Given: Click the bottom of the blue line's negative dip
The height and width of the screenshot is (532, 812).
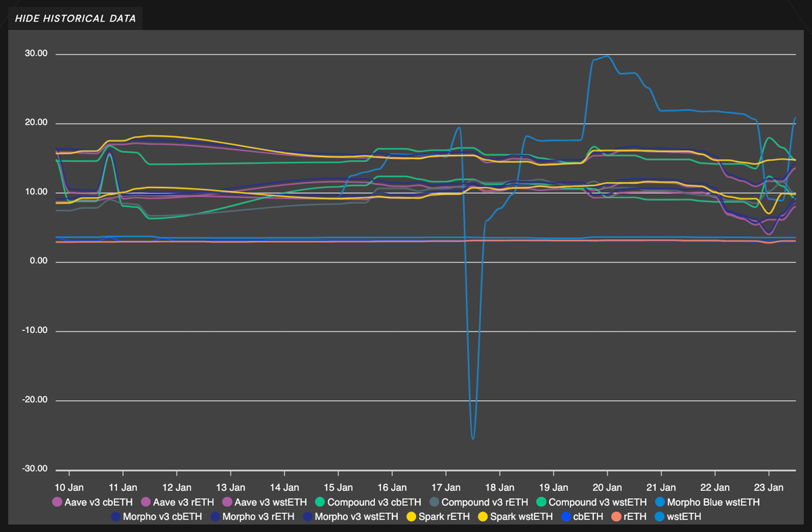Looking at the screenshot, I should coord(472,439).
